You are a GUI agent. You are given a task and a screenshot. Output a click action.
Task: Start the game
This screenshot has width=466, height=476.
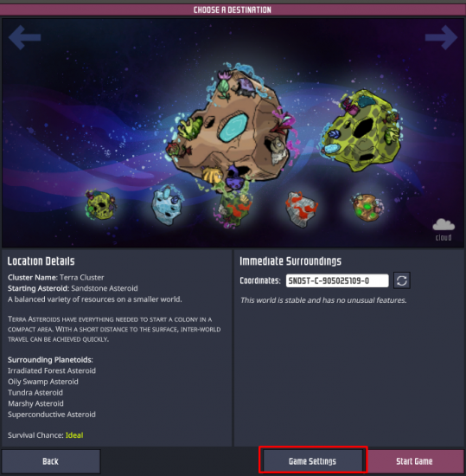point(414,461)
